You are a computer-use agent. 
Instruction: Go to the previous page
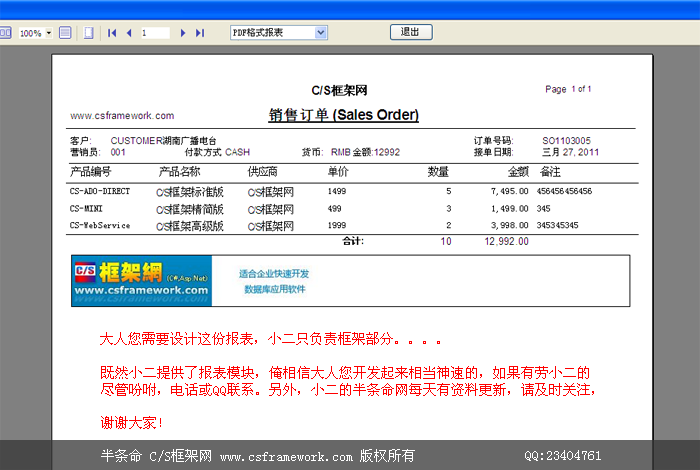pyautogui.click(x=128, y=33)
